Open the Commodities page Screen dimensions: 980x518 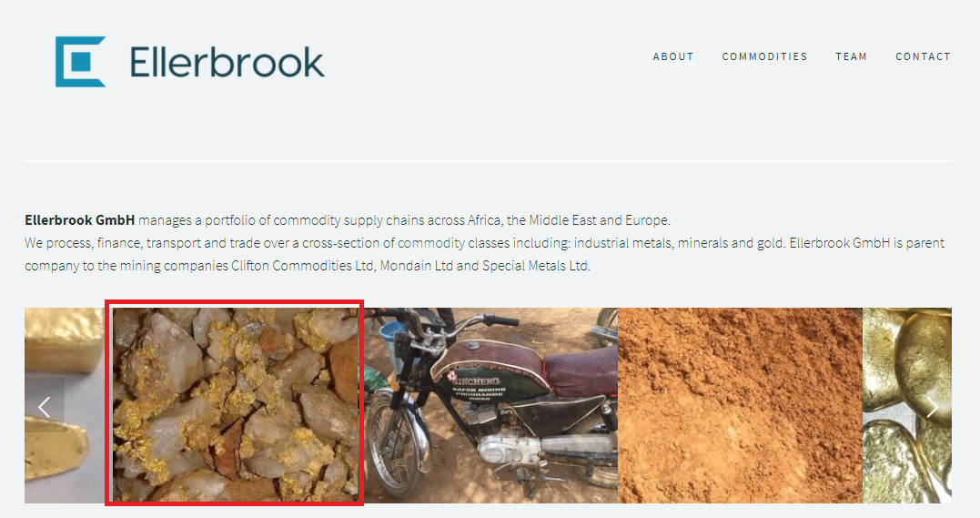point(764,56)
